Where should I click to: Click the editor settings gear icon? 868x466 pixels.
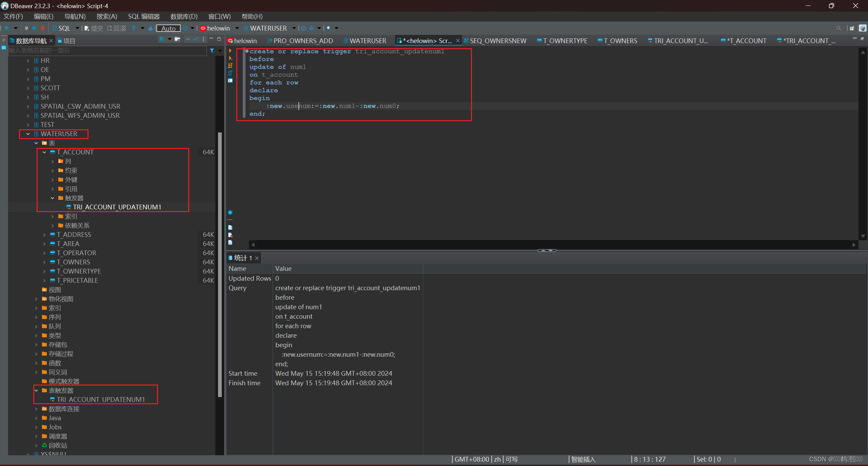point(230,212)
